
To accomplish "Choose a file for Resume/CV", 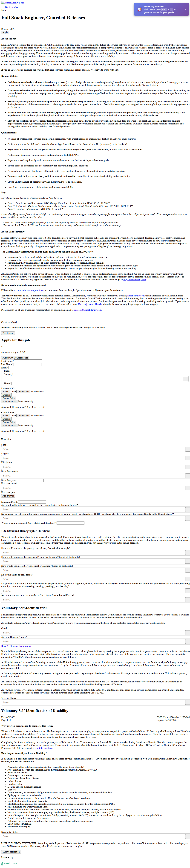I will [x=23, y=392].
